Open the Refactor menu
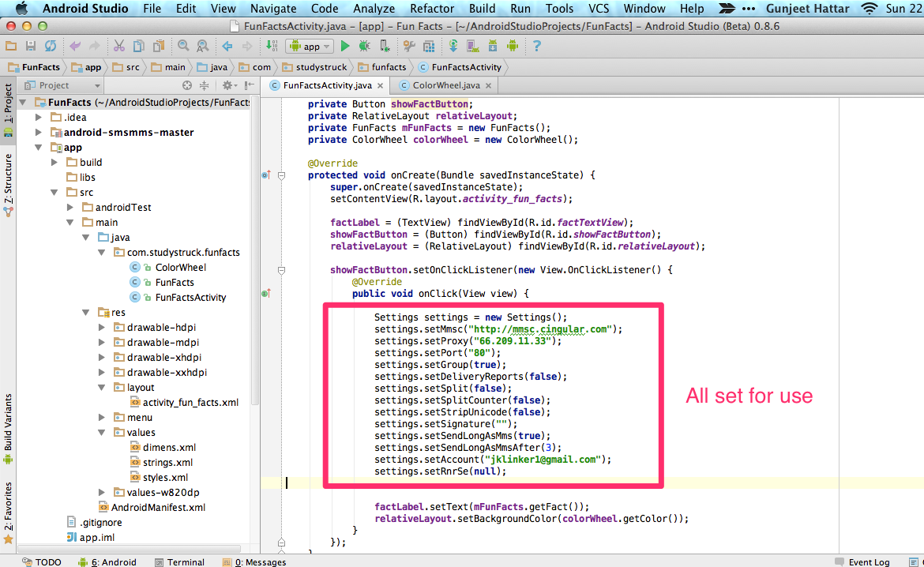Image resolution: width=924 pixels, height=567 pixels. [x=432, y=9]
